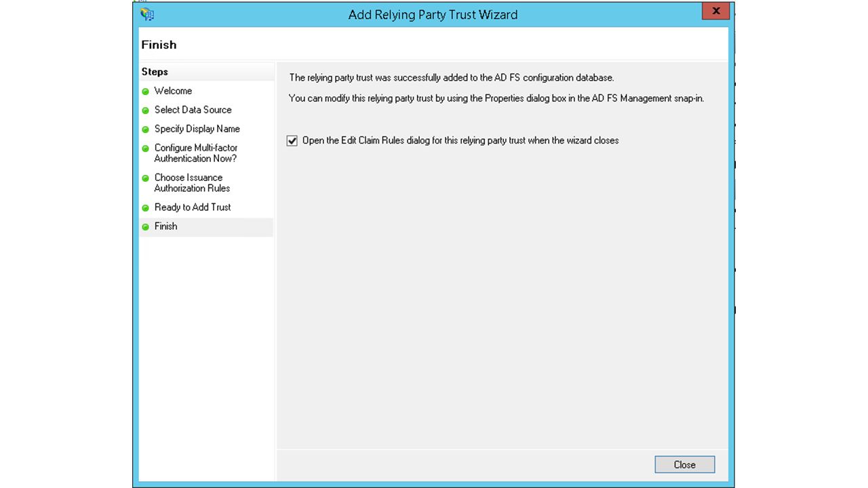
Task: Click green bullet beside Choose Issuance step
Action: pos(145,178)
